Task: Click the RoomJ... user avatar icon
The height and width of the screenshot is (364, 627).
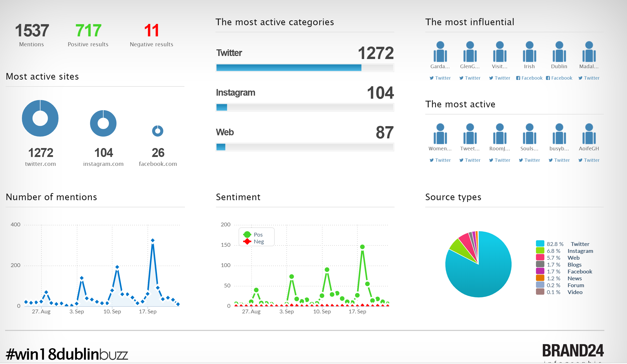Action: pyautogui.click(x=500, y=134)
